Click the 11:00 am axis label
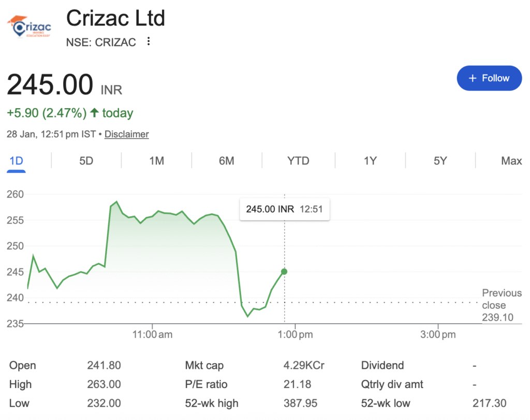Screen dimensions: 530x420 (152, 334)
